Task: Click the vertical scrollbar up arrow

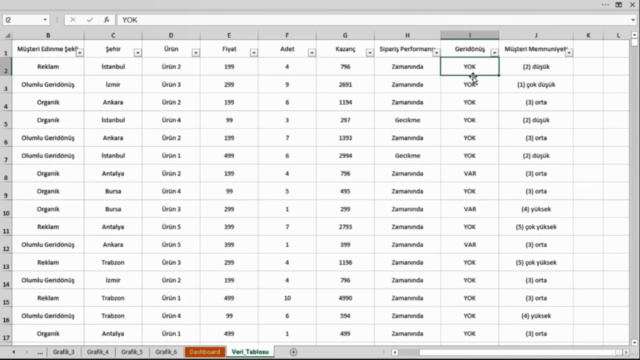Action: click(634, 35)
